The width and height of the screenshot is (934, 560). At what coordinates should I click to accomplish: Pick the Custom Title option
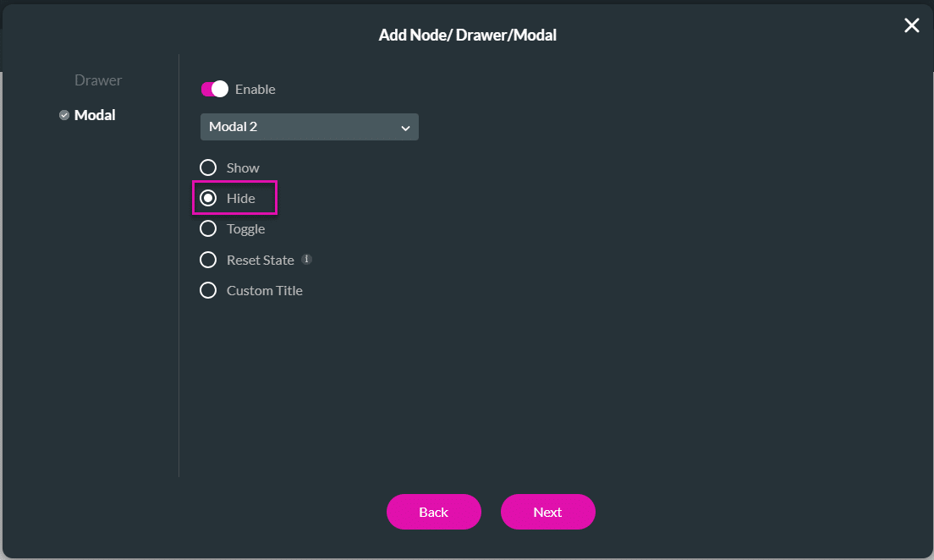[208, 290]
